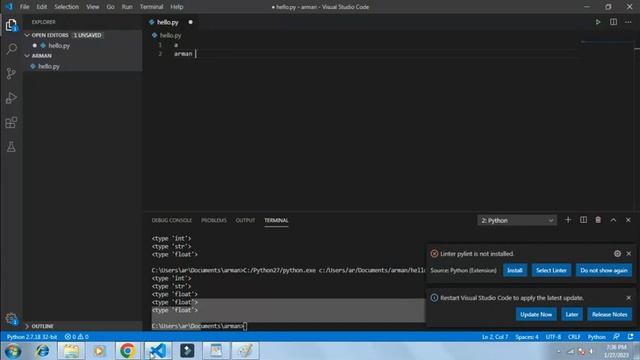640x360 pixels.
Task: Install the pylint linter
Action: (x=515, y=270)
